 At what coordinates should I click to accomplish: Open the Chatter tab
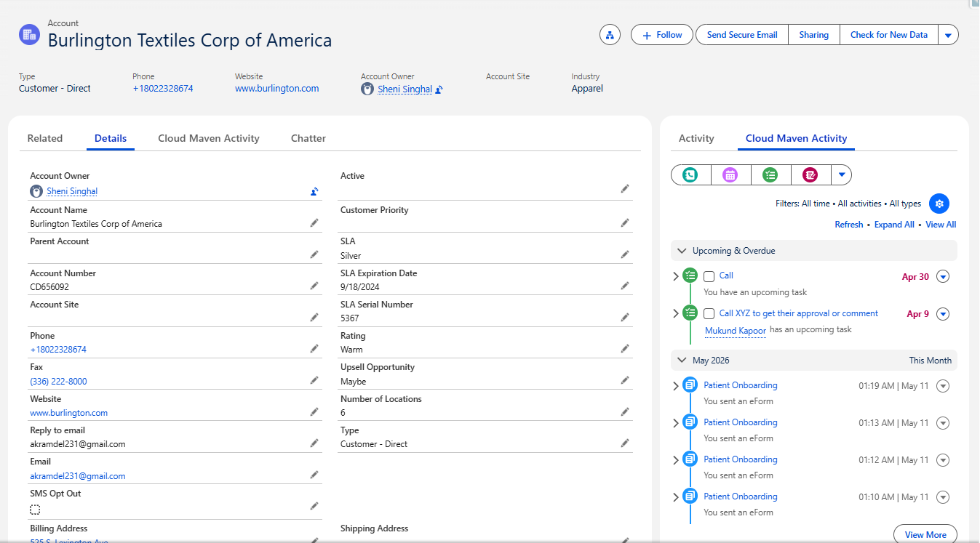click(x=308, y=138)
